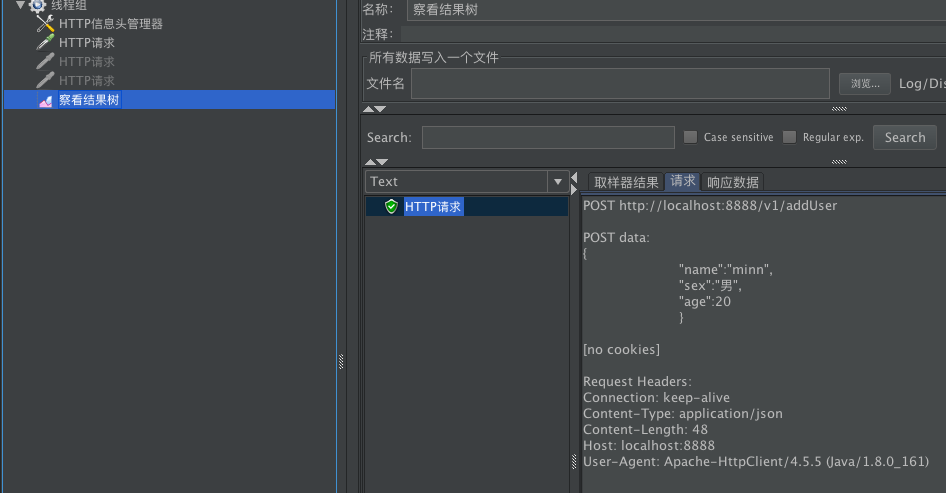Select the HTTP请求 result entry
The height and width of the screenshot is (493, 946).
(x=433, y=206)
